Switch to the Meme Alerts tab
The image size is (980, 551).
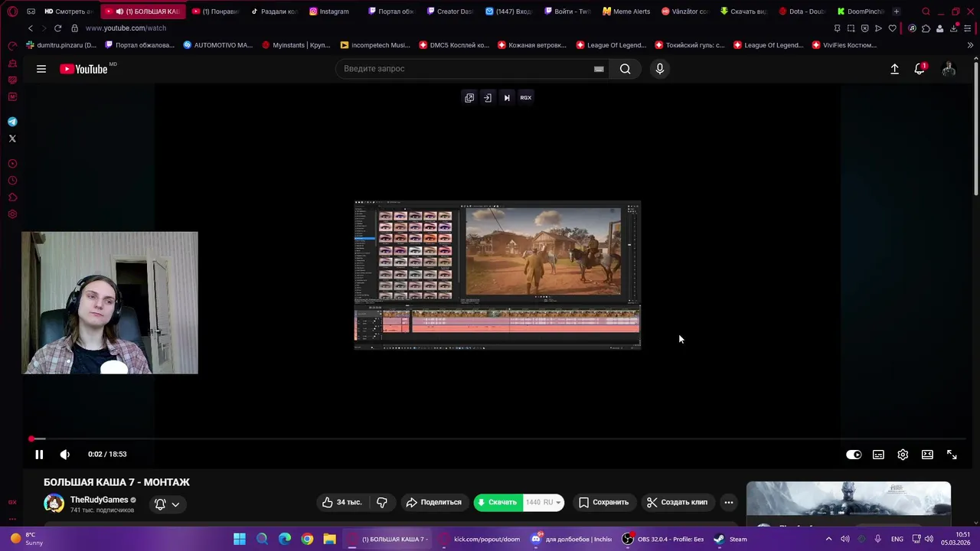(x=627, y=11)
